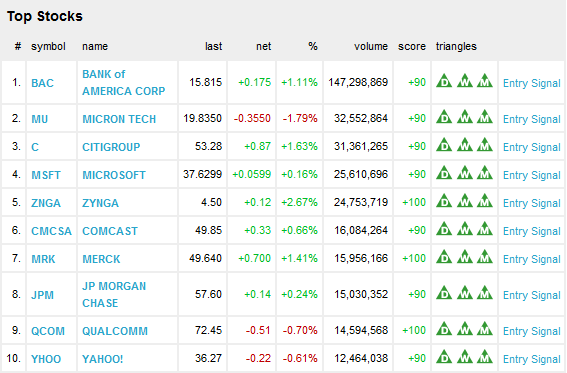
Task: Click the last column header
Action: coord(213,46)
